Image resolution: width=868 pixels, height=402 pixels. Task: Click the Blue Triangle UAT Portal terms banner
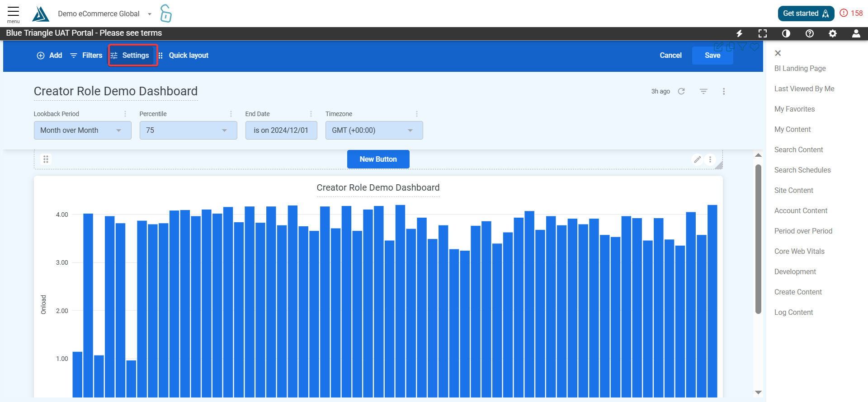pos(84,33)
